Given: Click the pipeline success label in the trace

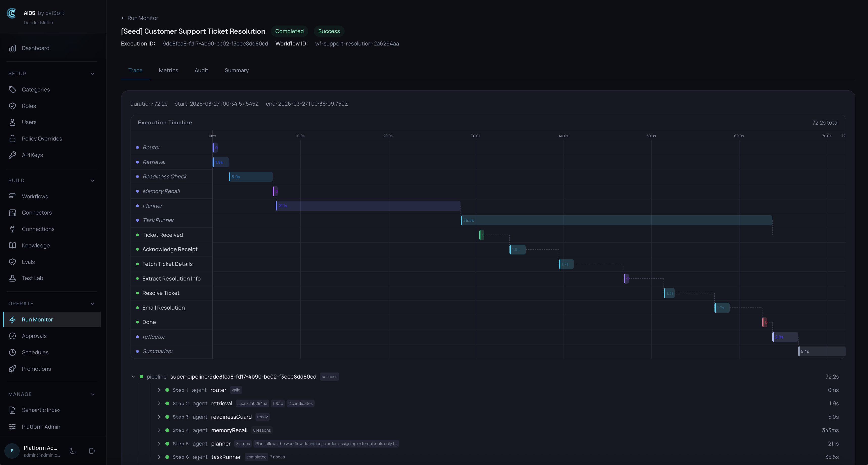Looking at the screenshot, I should pyautogui.click(x=329, y=377).
